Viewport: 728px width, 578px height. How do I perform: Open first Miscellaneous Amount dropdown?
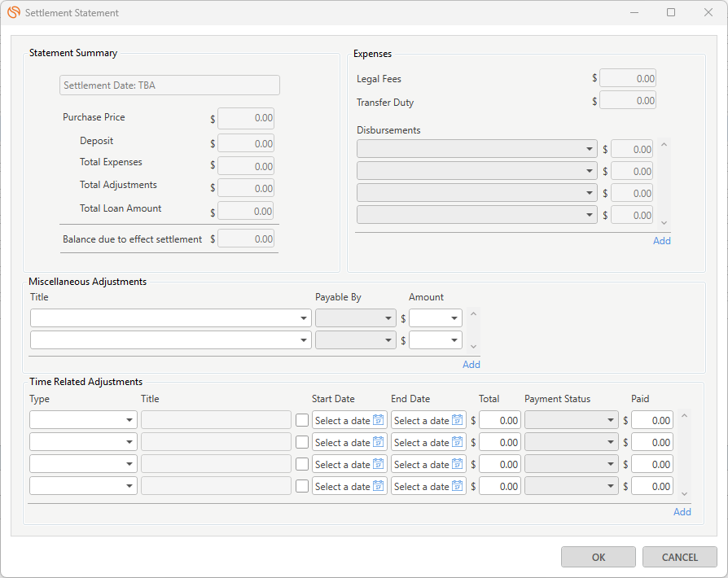coord(436,318)
